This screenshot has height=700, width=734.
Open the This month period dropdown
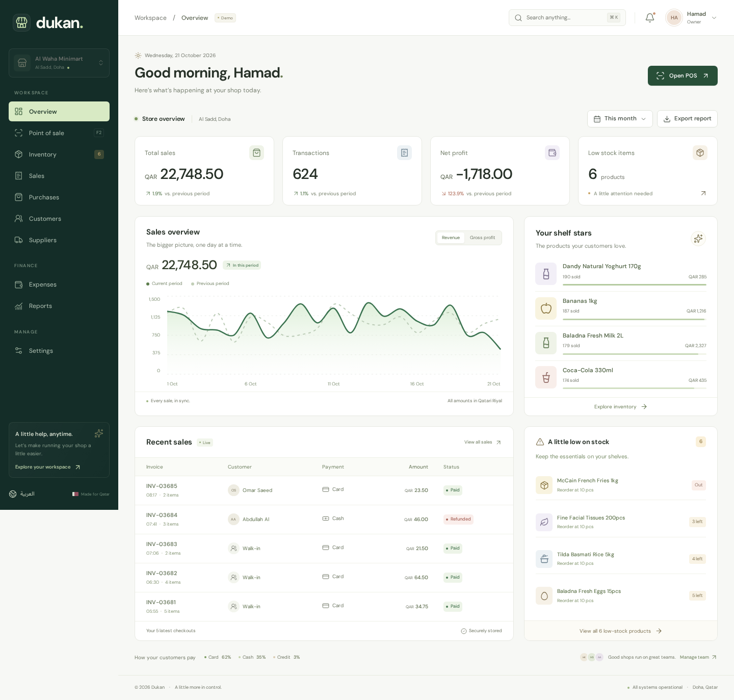click(x=620, y=119)
